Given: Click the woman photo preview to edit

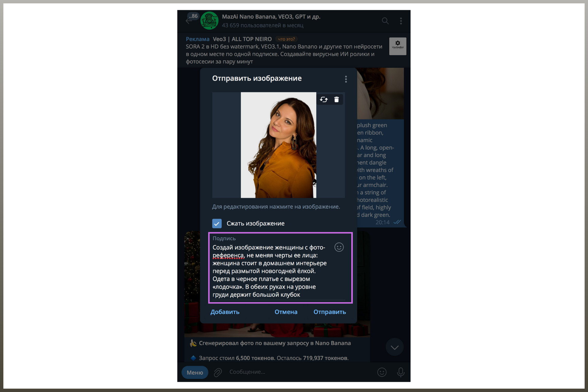Looking at the screenshot, I should (278, 145).
